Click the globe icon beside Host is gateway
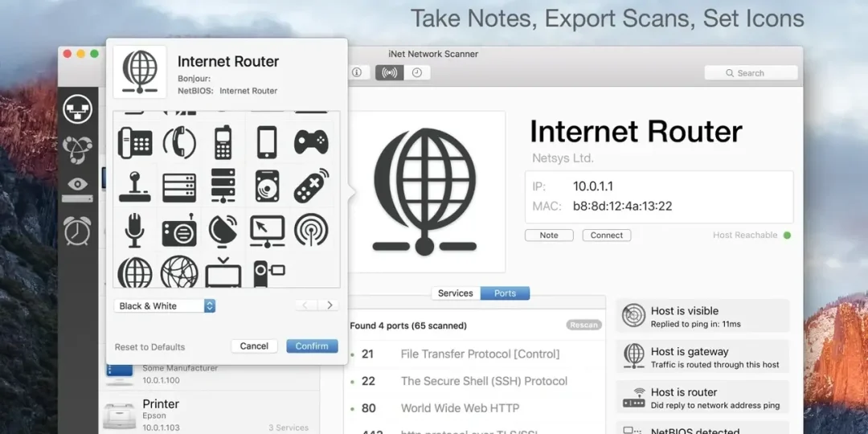The image size is (868, 434). [x=633, y=356]
